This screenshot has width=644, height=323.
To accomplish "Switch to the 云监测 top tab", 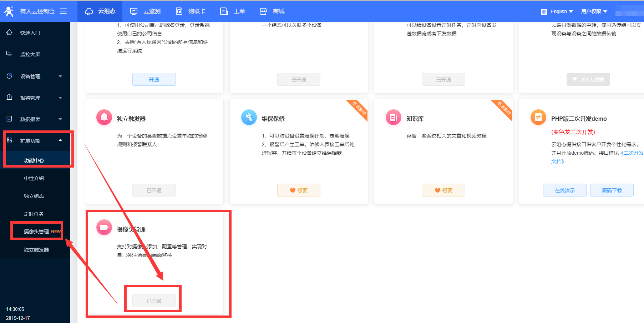I will [x=145, y=11].
